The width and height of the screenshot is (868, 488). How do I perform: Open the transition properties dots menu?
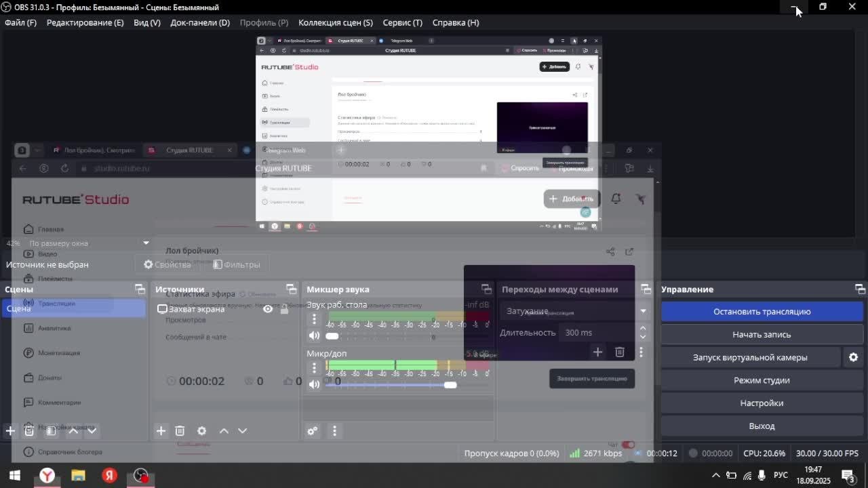coord(641,352)
